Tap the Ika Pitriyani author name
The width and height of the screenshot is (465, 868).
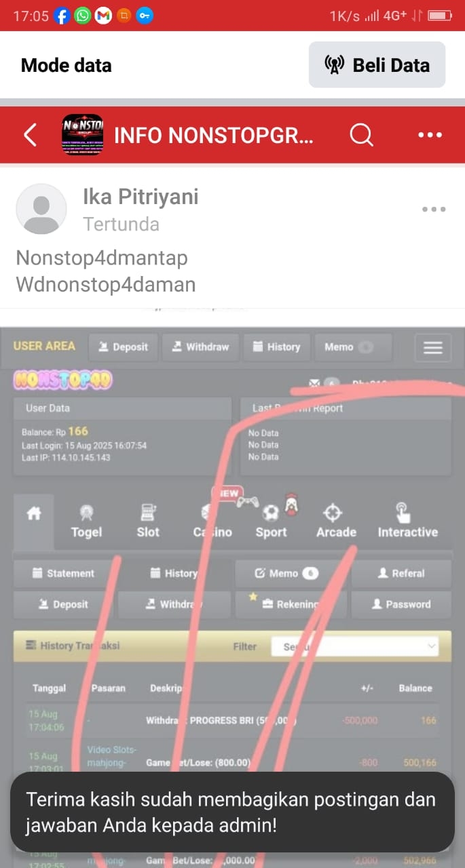tap(141, 197)
